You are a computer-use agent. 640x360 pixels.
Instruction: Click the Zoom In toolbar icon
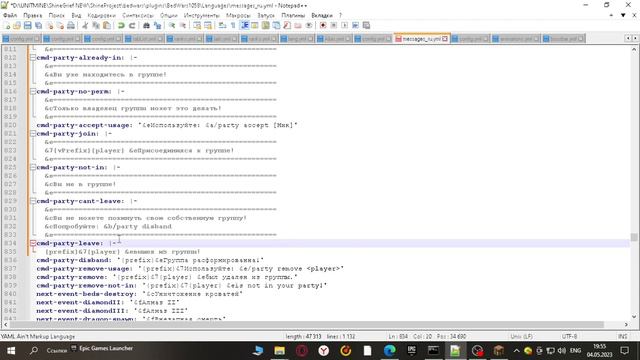coord(172,25)
